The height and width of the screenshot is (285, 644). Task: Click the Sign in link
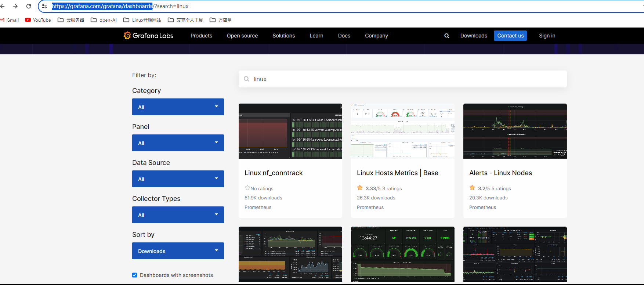click(x=547, y=36)
